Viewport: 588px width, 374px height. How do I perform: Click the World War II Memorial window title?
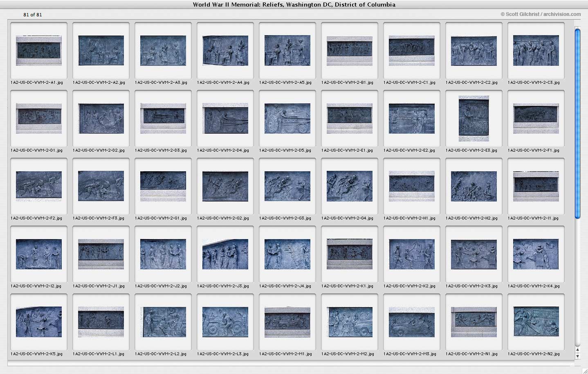click(x=294, y=4)
